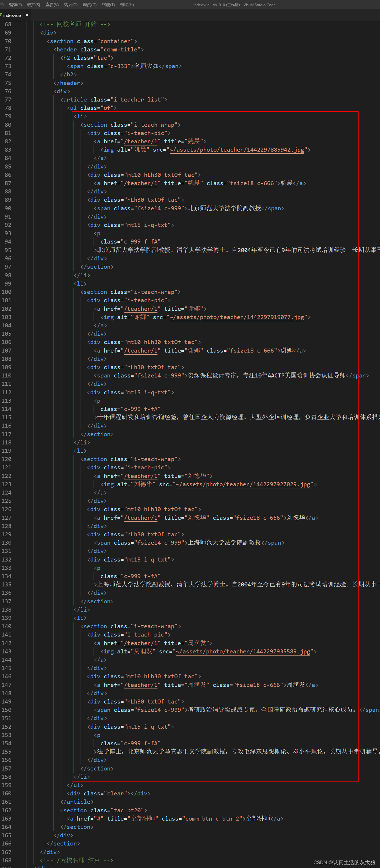Viewport: 380px width, 868px height.
Task: Follow the /teacher/1 link on line 87
Action: tap(141, 183)
